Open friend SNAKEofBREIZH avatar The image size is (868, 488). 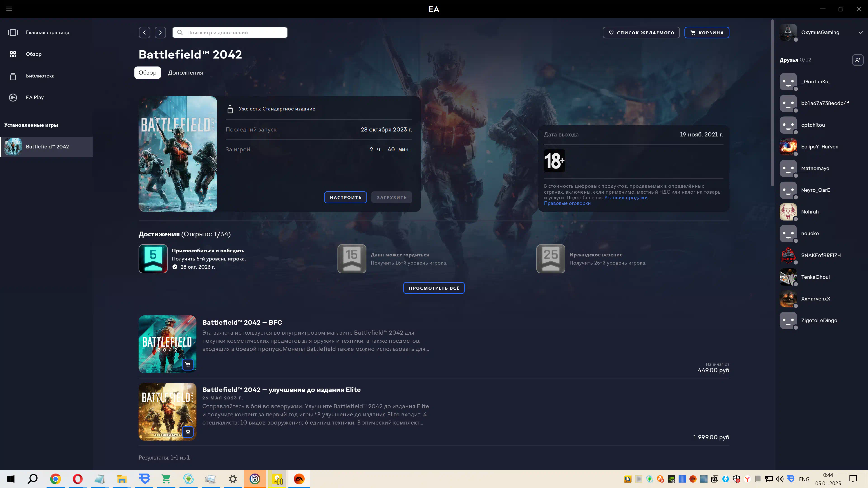click(788, 255)
